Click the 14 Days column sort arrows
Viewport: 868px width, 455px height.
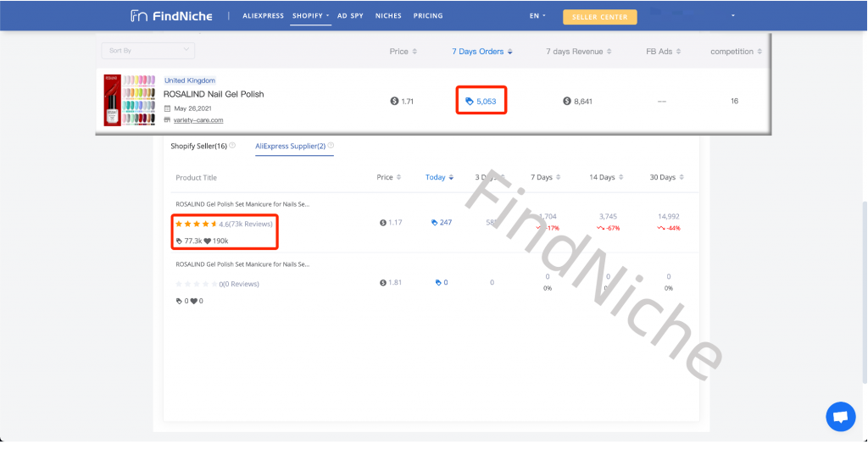[x=620, y=177]
